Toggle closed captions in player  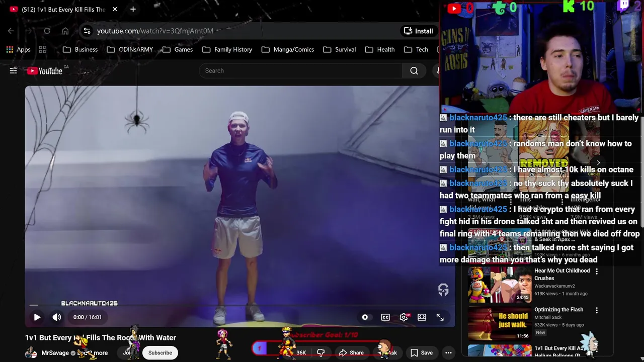pos(385,317)
